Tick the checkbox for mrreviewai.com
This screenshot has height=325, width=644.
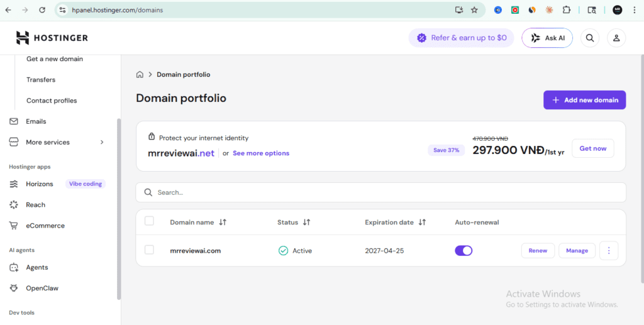pyautogui.click(x=149, y=250)
